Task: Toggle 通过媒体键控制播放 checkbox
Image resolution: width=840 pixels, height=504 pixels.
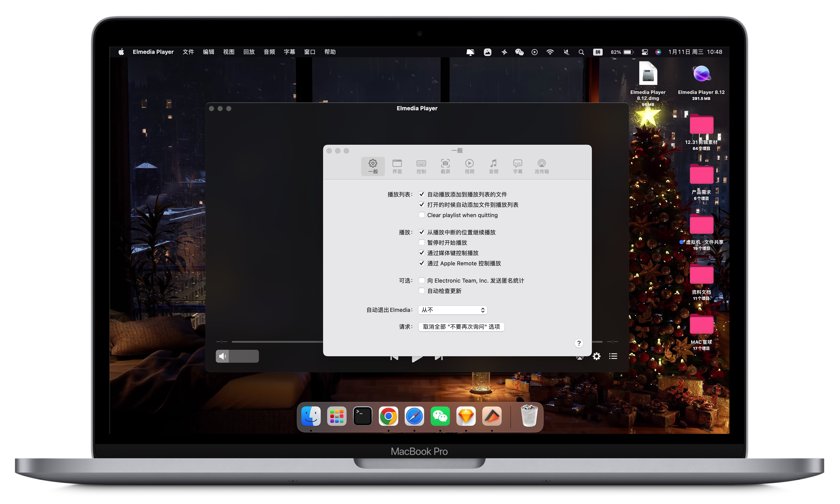Action: (421, 253)
